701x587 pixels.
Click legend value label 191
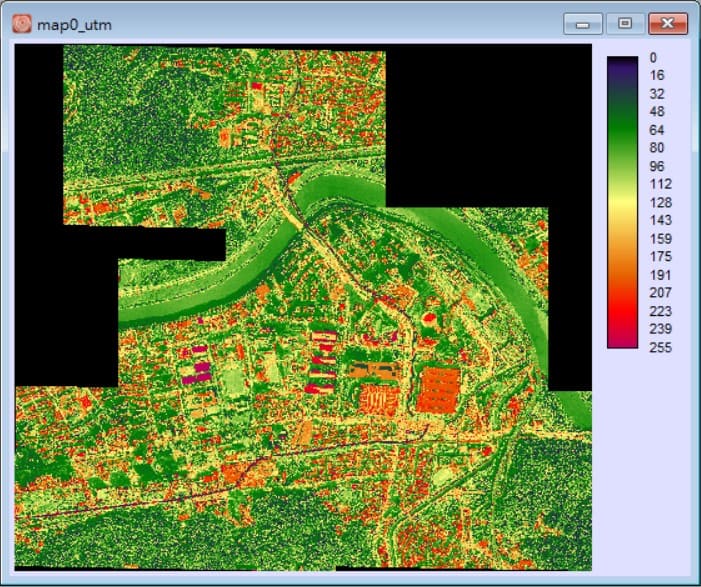660,275
